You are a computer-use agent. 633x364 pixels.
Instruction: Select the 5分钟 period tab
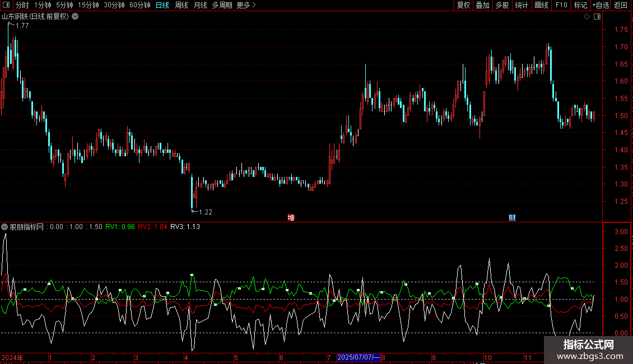point(64,5)
